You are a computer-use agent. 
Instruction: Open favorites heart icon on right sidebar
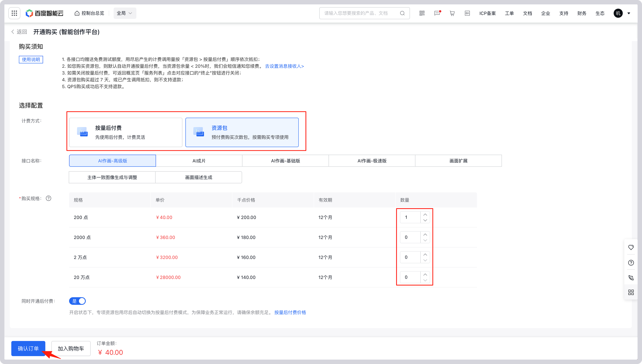click(631, 247)
